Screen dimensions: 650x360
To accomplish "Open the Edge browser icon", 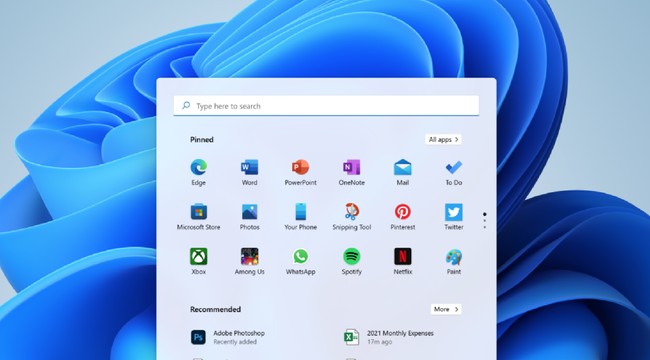I will coord(199,168).
